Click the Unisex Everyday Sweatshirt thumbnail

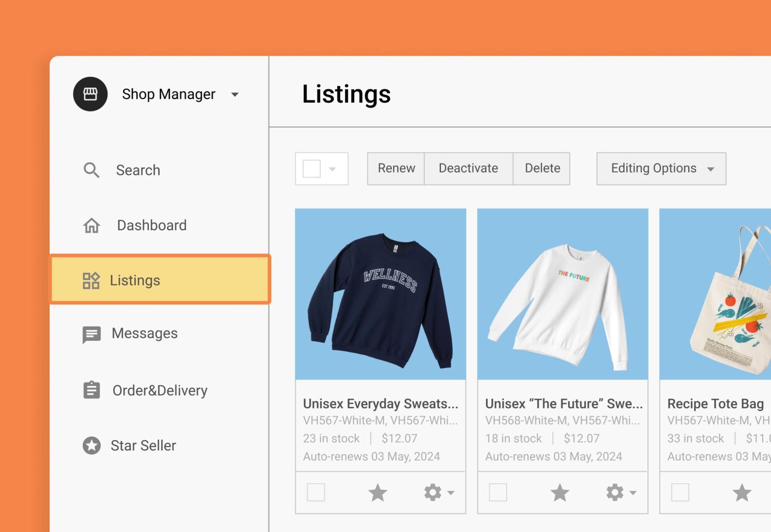click(381, 295)
